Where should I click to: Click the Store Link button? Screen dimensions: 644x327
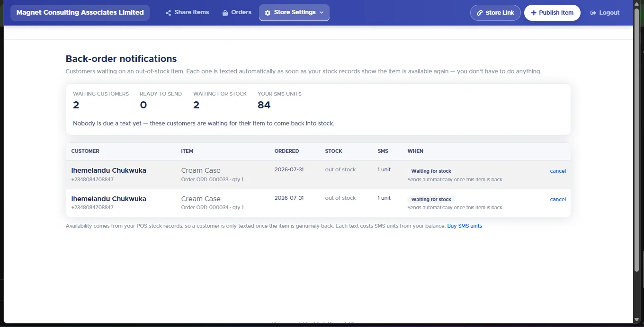pos(495,13)
